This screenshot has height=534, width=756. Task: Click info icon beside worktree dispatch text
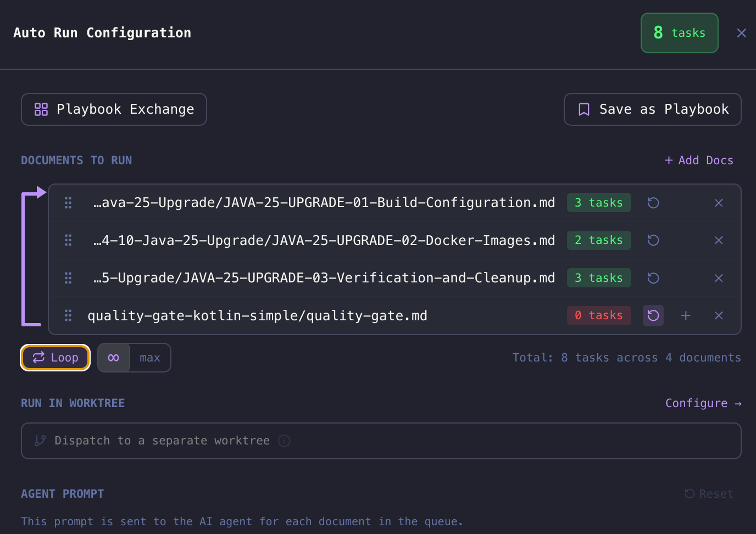[284, 441]
